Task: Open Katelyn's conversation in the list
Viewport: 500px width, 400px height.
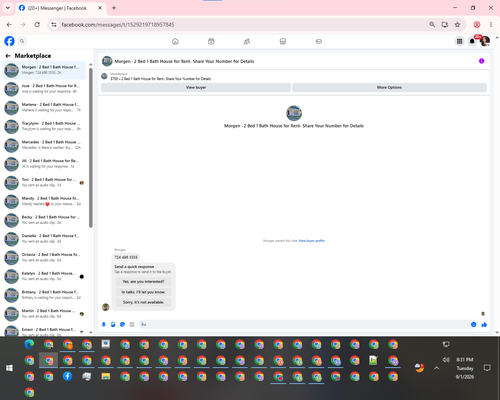Action: (x=44, y=276)
